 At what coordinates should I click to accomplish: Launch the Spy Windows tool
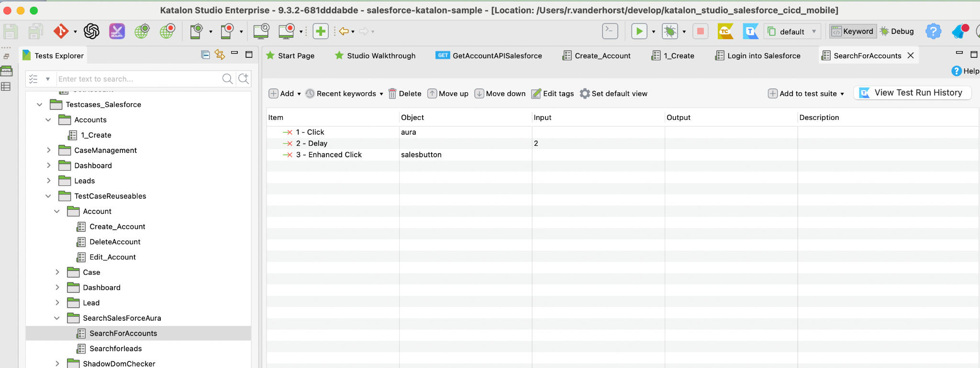[x=261, y=32]
